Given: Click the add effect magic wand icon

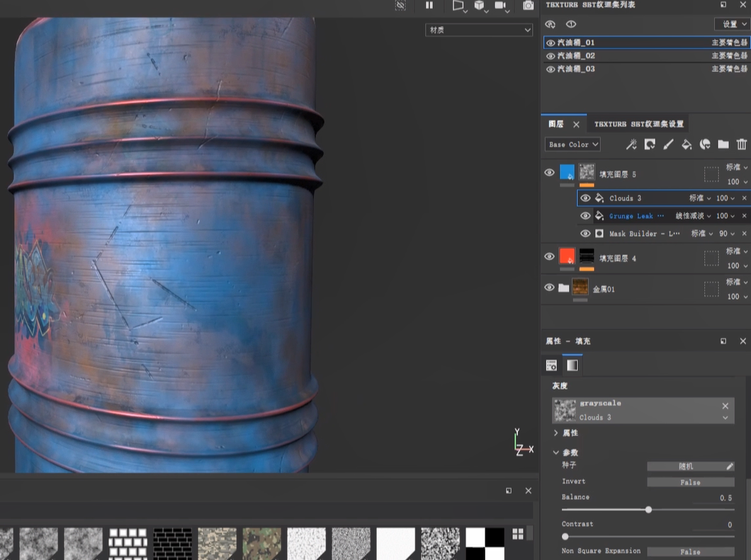Looking at the screenshot, I should pyautogui.click(x=631, y=144).
